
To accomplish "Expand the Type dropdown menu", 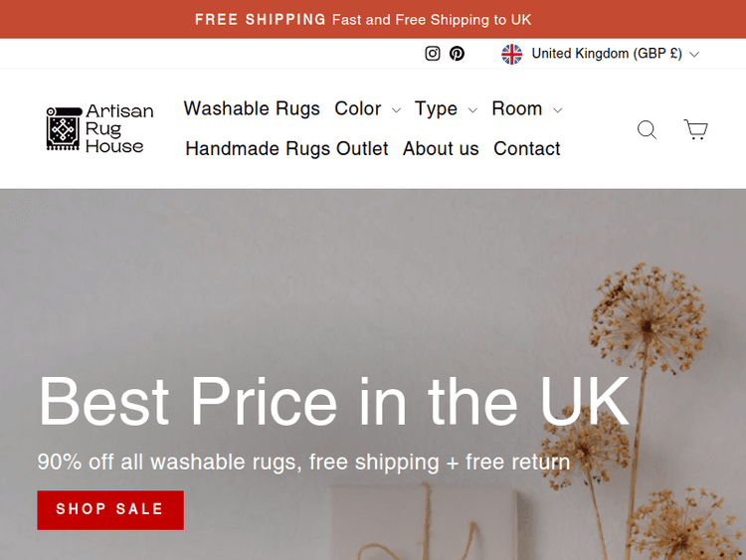I will (x=446, y=109).
